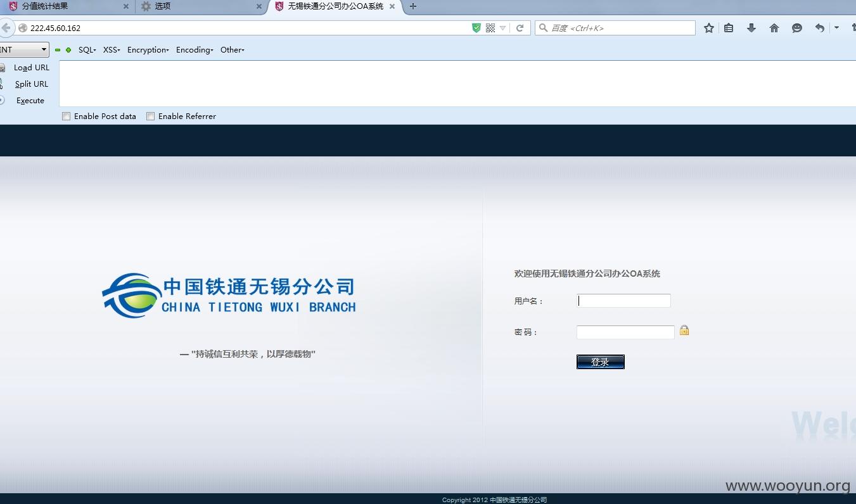This screenshot has width=856, height=504.
Task: Select 无锡铁通分公司办公OA系统 tab
Action: coord(335,6)
